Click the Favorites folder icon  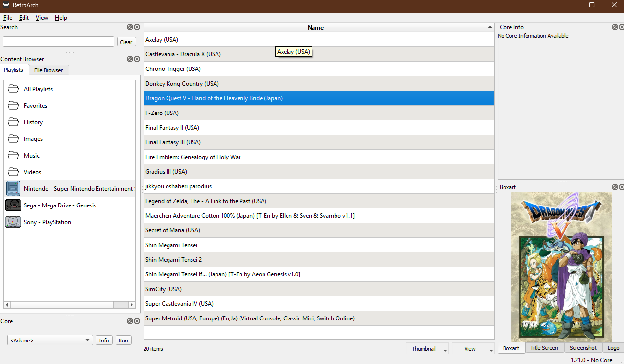[x=13, y=106]
